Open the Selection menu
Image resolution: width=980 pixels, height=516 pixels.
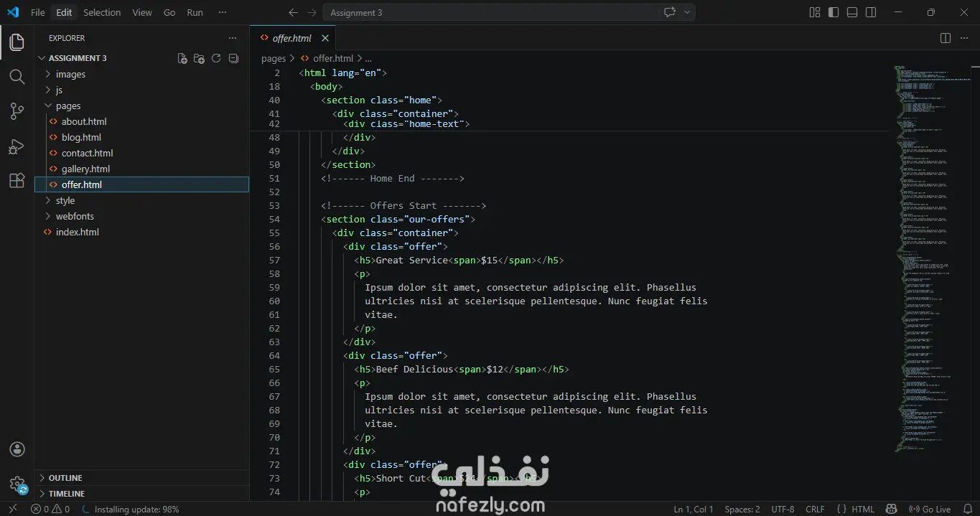(x=102, y=12)
